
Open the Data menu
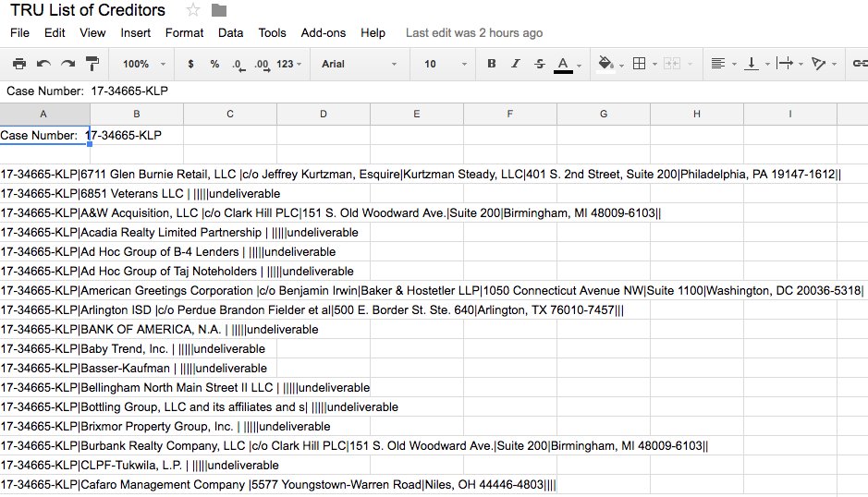click(x=230, y=32)
